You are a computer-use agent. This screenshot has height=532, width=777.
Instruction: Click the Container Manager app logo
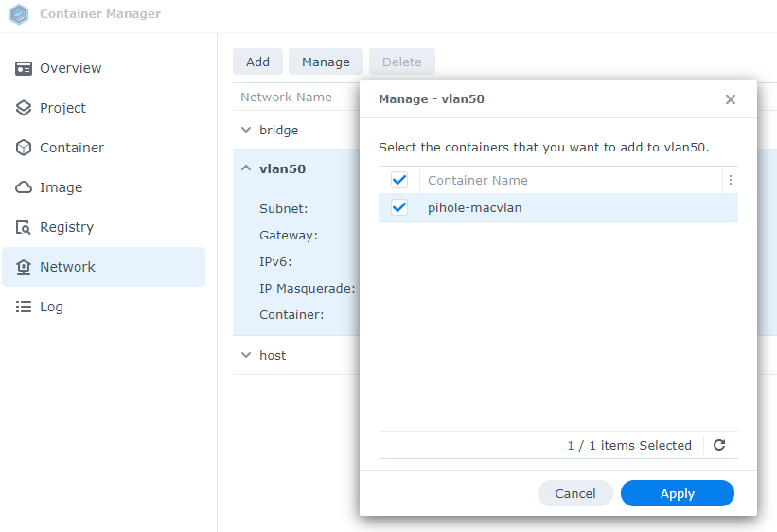pyautogui.click(x=19, y=14)
